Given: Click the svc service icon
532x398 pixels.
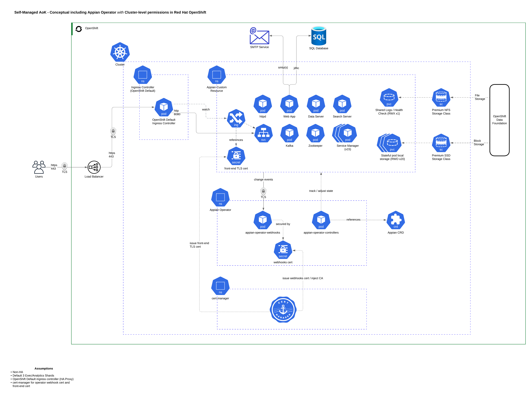Looking at the screenshot, I should 264,133.
